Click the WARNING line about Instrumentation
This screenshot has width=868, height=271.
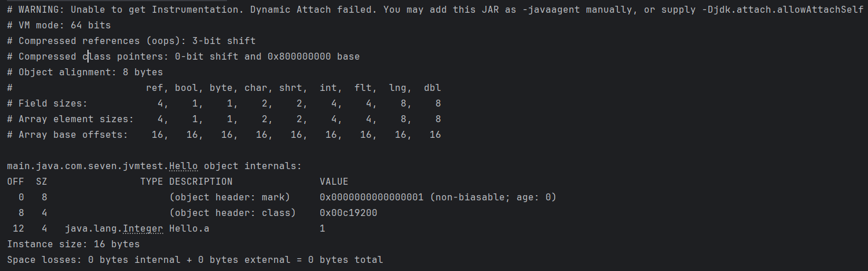434,10
